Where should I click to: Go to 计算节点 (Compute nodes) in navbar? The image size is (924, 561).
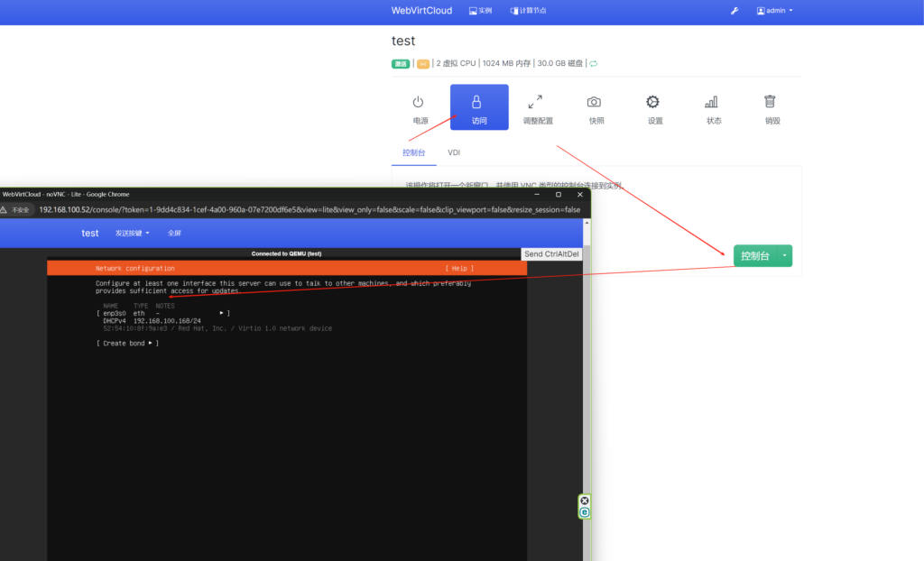click(x=528, y=11)
